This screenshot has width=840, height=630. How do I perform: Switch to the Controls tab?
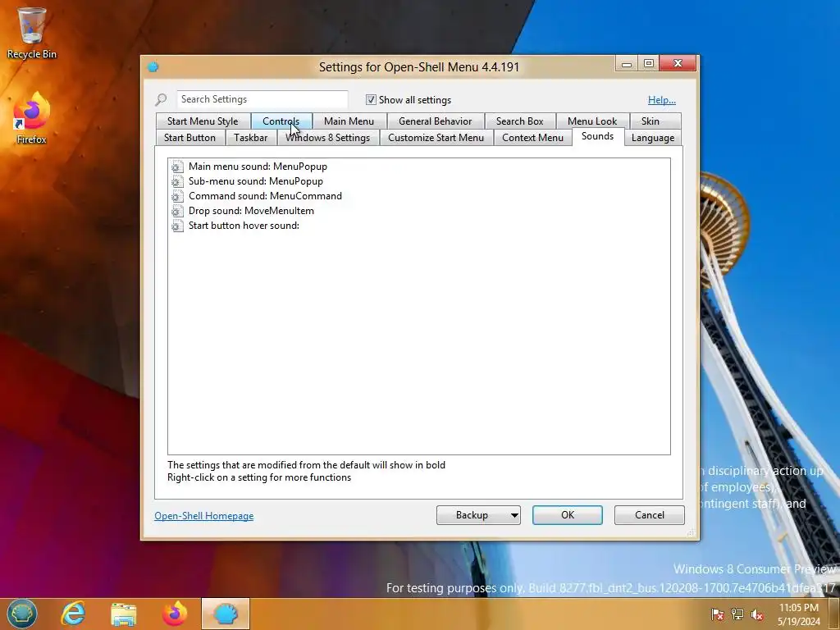click(281, 121)
